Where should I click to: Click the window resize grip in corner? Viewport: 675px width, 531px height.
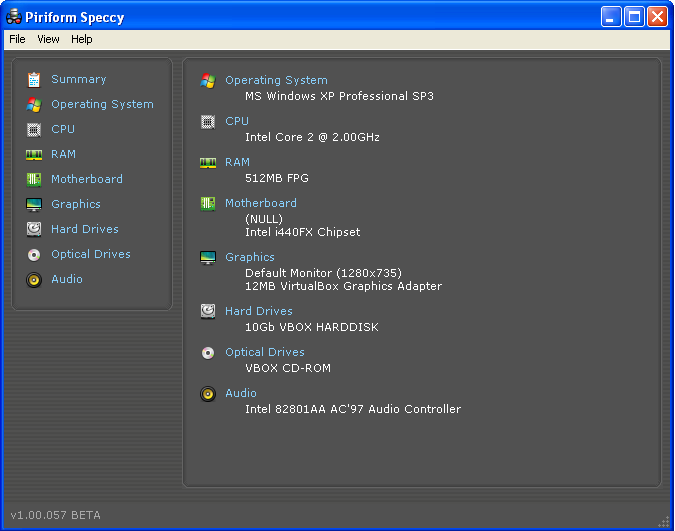665,522
